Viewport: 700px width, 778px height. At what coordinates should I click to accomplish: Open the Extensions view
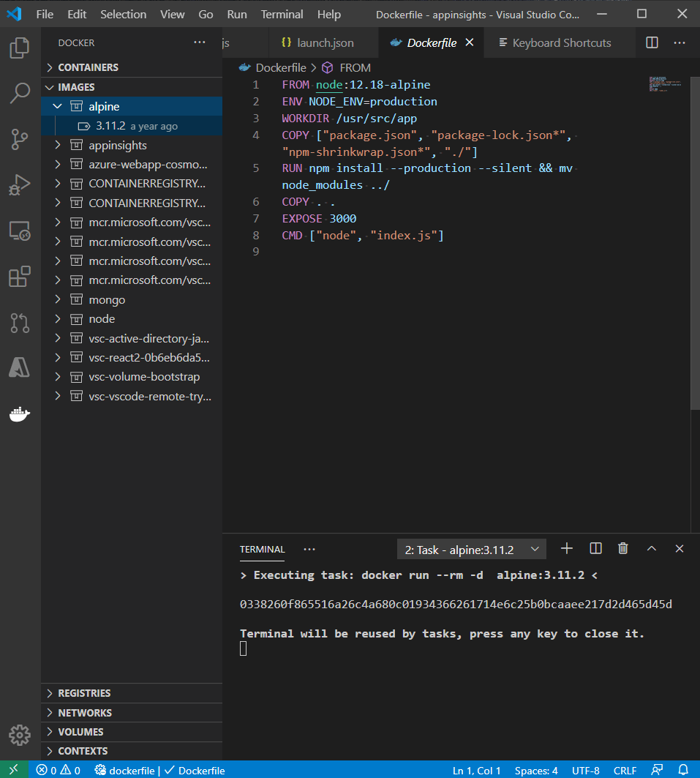(19, 277)
